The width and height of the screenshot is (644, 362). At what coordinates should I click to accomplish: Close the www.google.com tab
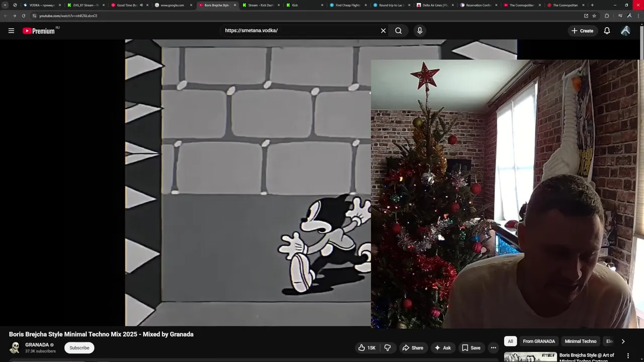point(191,5)
